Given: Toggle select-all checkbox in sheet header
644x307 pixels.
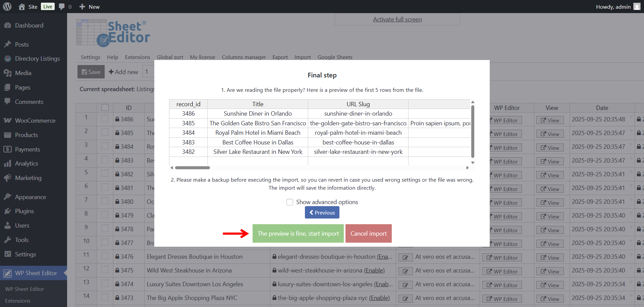Looking at the screenshot, I should pyautogui.click(x=105, y=108).
